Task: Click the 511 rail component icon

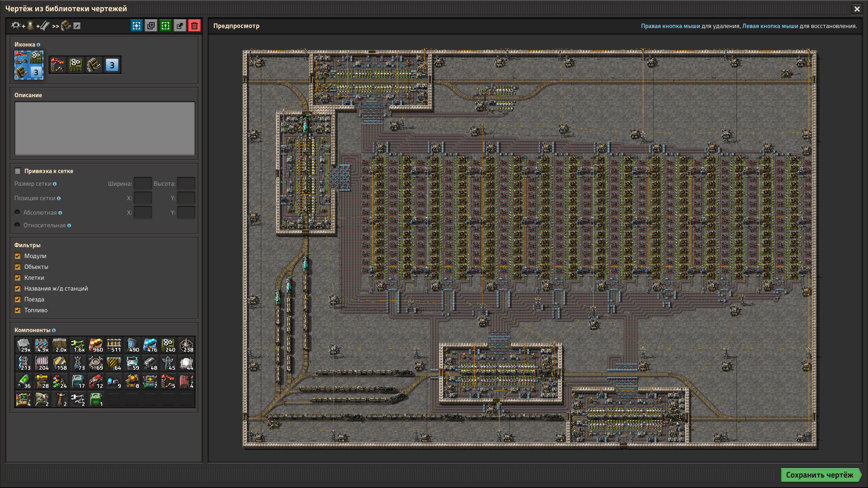Action: (114, 345)
